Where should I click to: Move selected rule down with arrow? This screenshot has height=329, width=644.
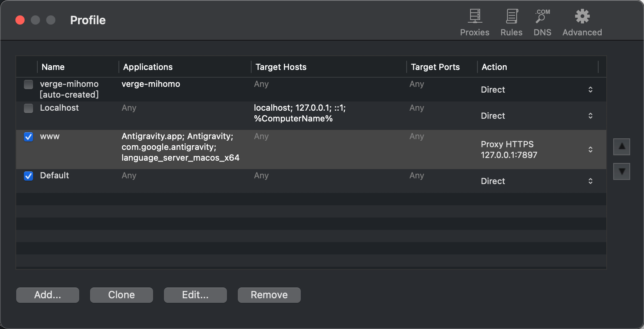pos(621,171)
